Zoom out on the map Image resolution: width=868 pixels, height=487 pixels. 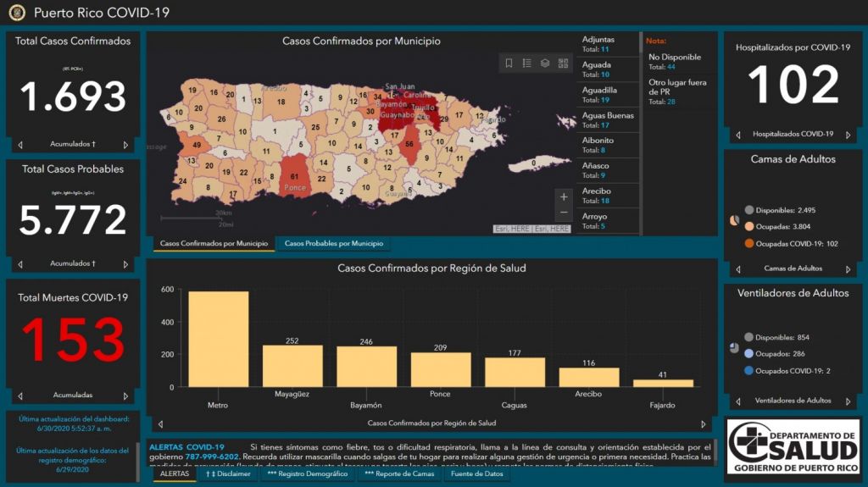(x=564, y=213)
